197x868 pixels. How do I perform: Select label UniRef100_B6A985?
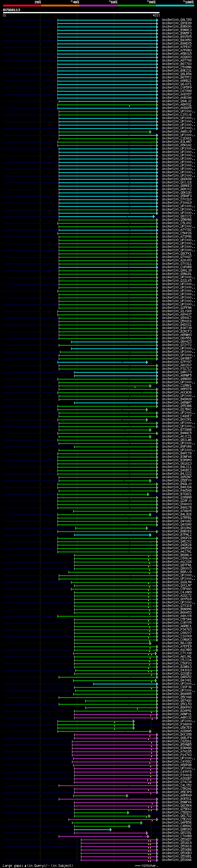[x=177, y=694]
